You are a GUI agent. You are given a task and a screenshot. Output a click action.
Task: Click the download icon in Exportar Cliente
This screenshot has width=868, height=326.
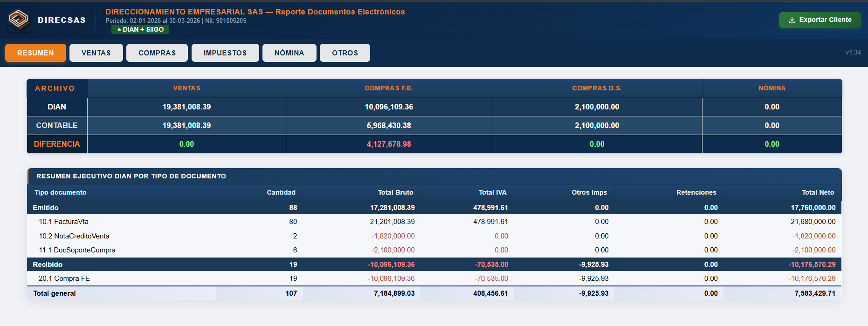pyautogui.click(x=792, y=20)
